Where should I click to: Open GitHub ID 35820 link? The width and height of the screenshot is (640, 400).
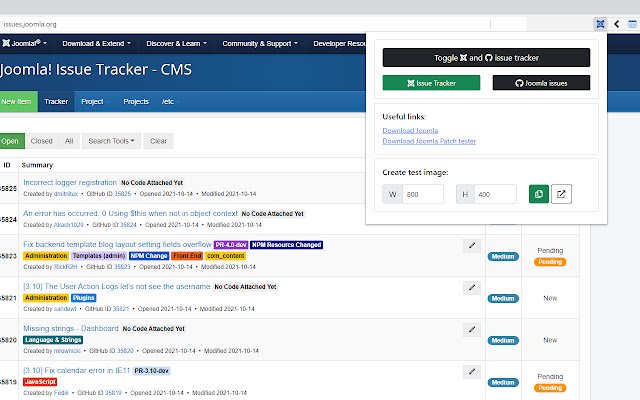click(125, 351)
